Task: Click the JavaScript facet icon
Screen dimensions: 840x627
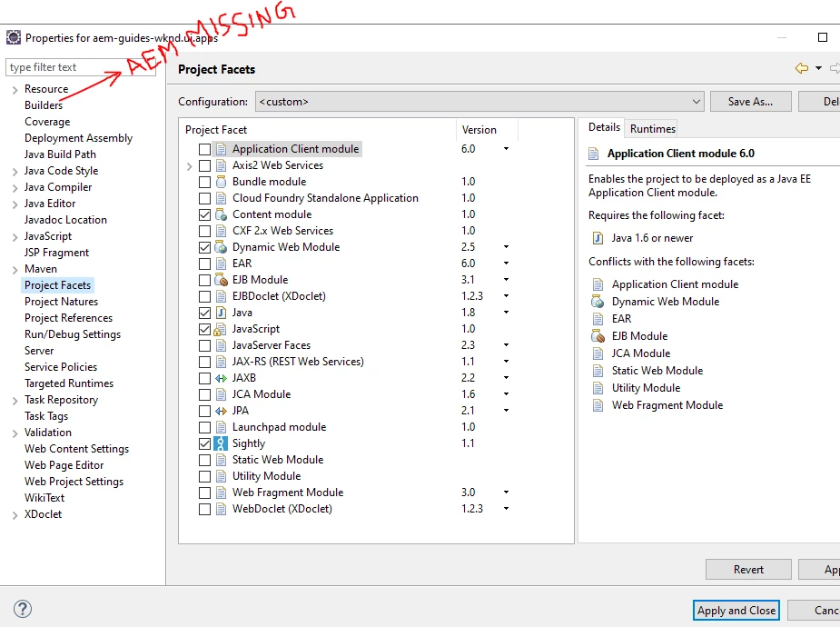Action: (221, 329)
